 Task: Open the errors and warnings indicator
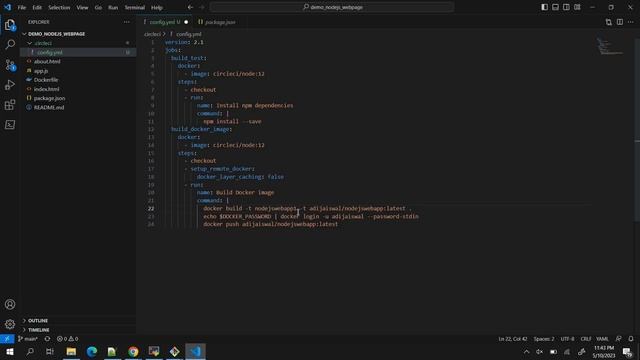click(x=67, y=339)
